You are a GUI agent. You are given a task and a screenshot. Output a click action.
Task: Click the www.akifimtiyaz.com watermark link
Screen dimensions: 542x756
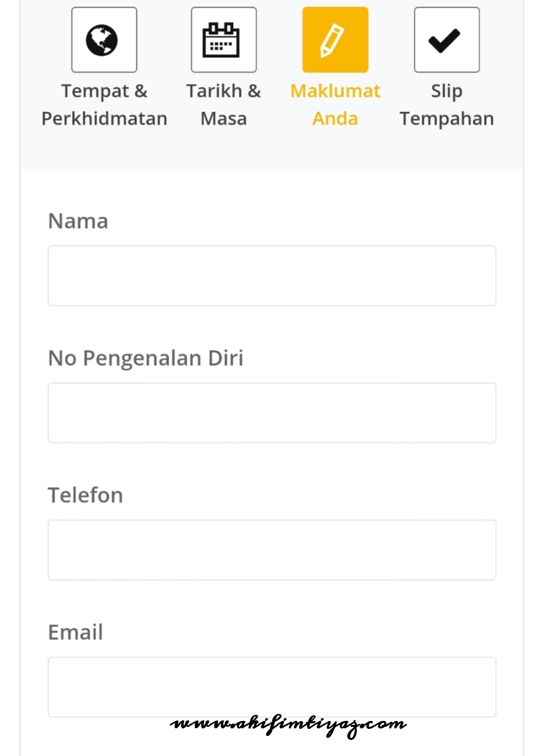(x=289, y=723)
